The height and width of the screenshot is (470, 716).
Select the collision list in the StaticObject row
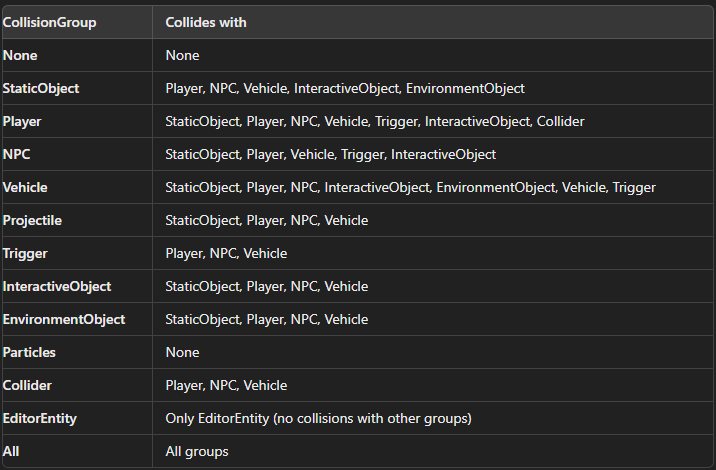[345, 88]
